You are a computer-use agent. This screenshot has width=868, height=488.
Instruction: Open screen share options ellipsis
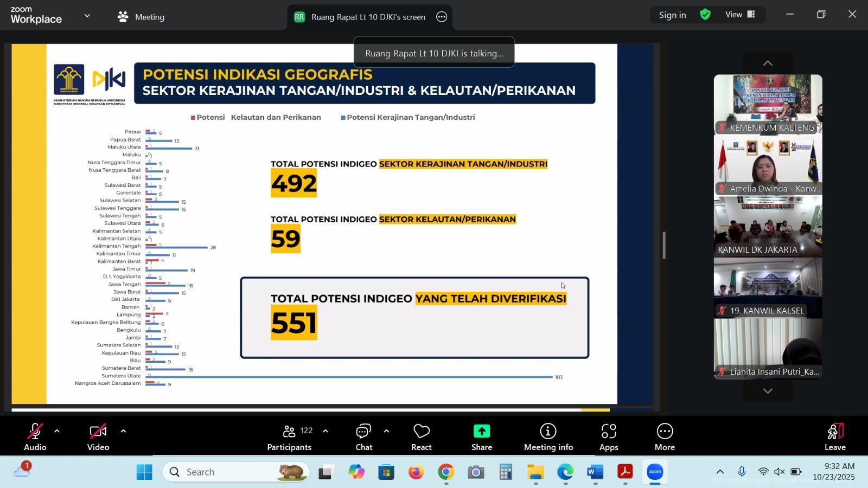(x=442, y=17)
